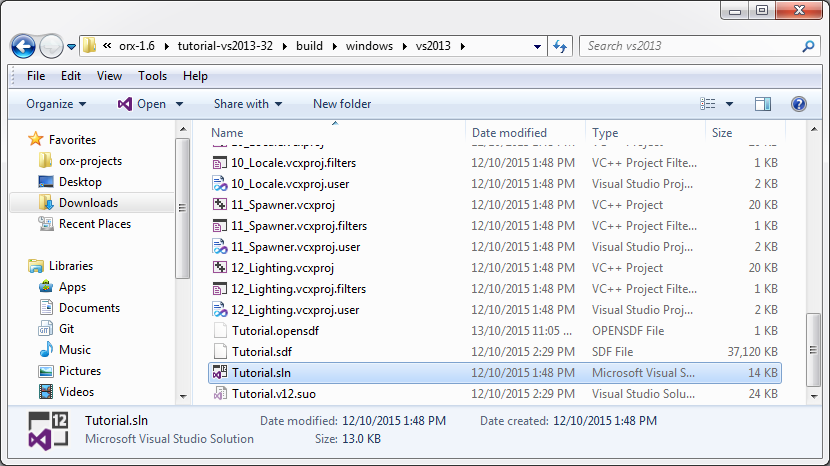The width and height of the screenshot is (830, 466).
Task: Select Downloads in the Favorites list
Action: (88, 203)
